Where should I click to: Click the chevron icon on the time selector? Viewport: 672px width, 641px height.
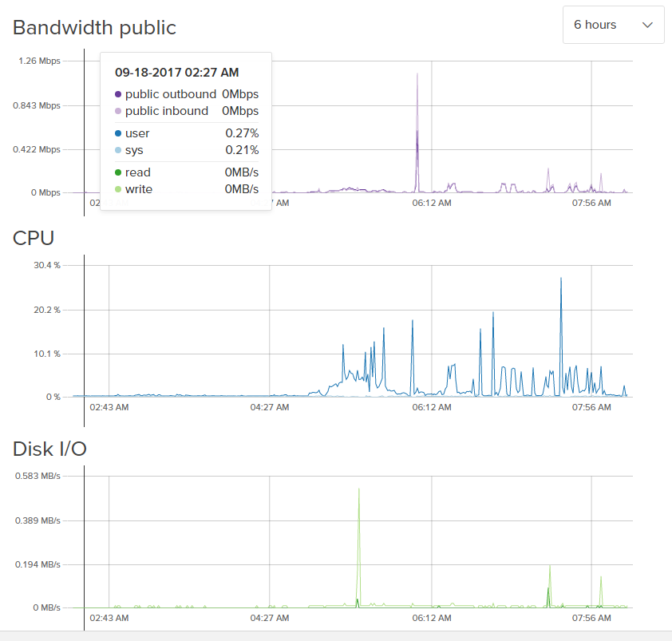[x=648, y=25]
